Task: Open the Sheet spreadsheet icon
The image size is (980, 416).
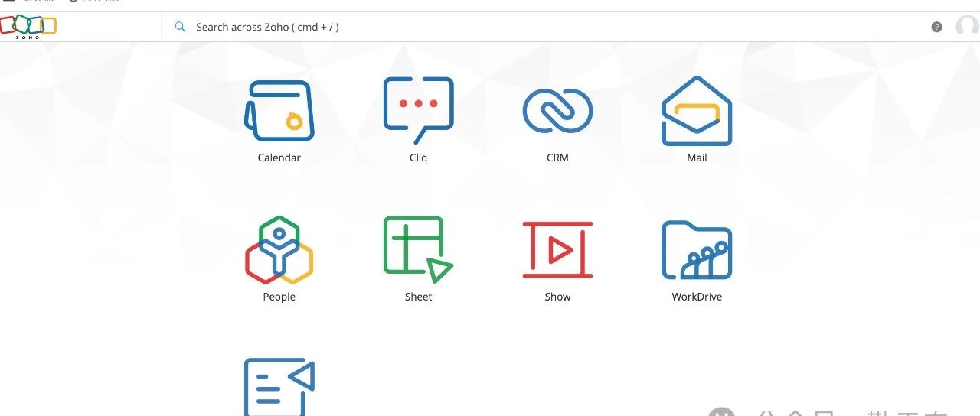Action: [418, 249]
